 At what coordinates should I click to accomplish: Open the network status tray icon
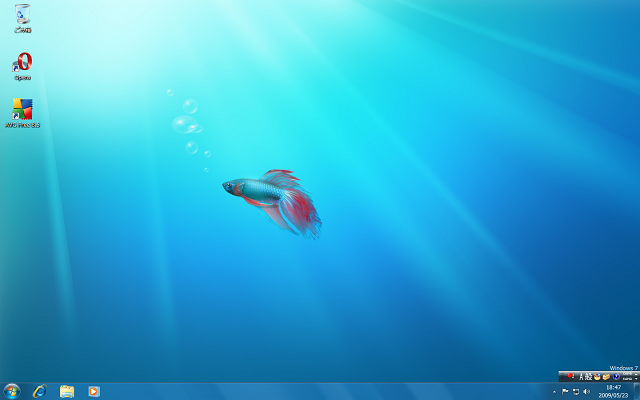point(576,392)
